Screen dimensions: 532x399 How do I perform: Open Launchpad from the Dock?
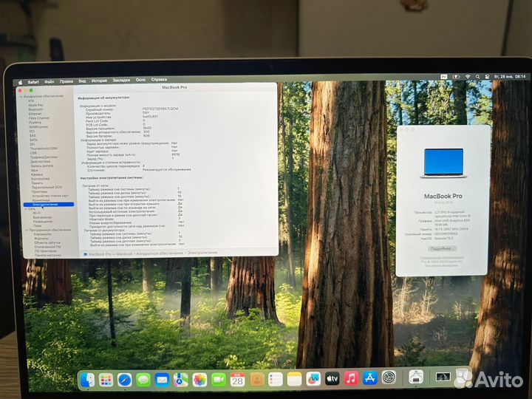[106, 381]
